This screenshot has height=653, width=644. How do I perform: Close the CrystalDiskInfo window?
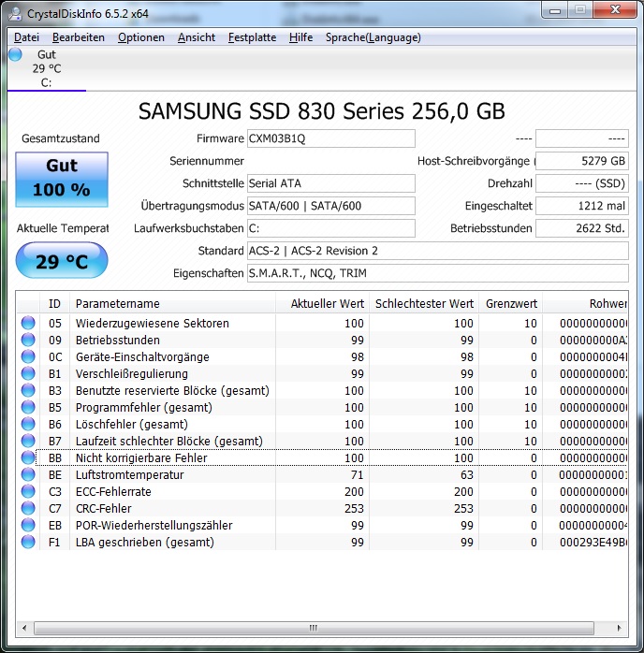(x=615, y=10)
